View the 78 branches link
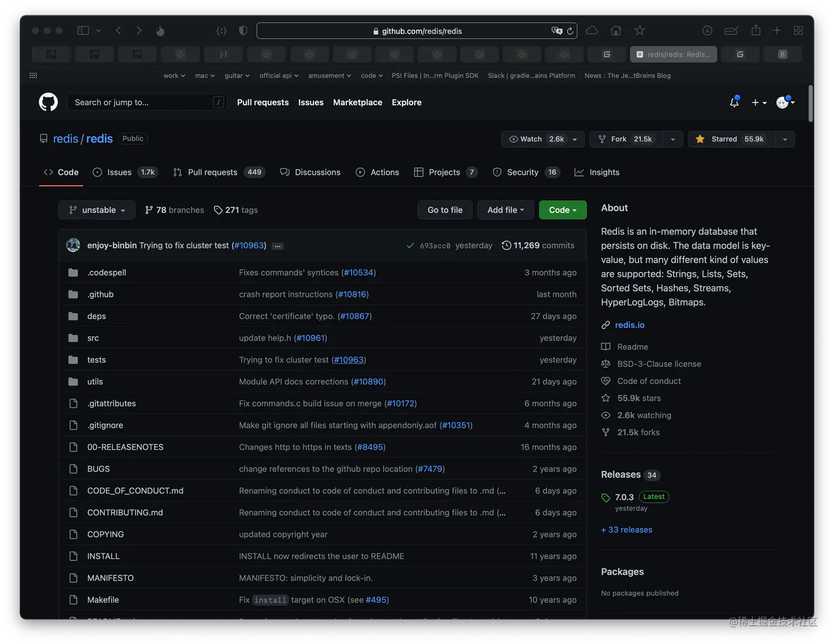834x644 pixels. coord(174,210)
